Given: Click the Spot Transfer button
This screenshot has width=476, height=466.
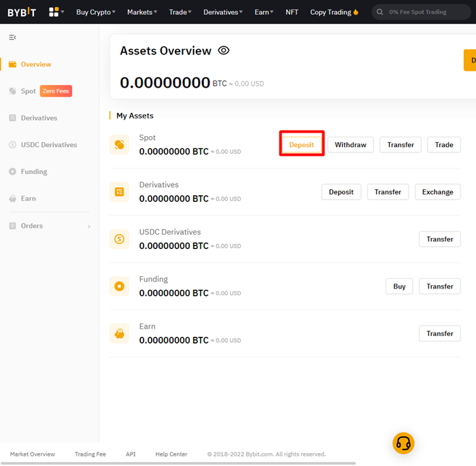Looking at the screenshot, I should (401, 145).
